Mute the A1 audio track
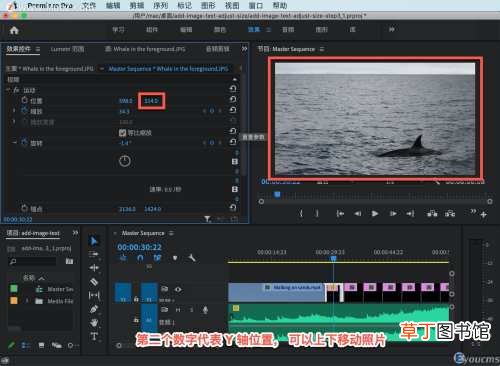 (x=178, y=310)
